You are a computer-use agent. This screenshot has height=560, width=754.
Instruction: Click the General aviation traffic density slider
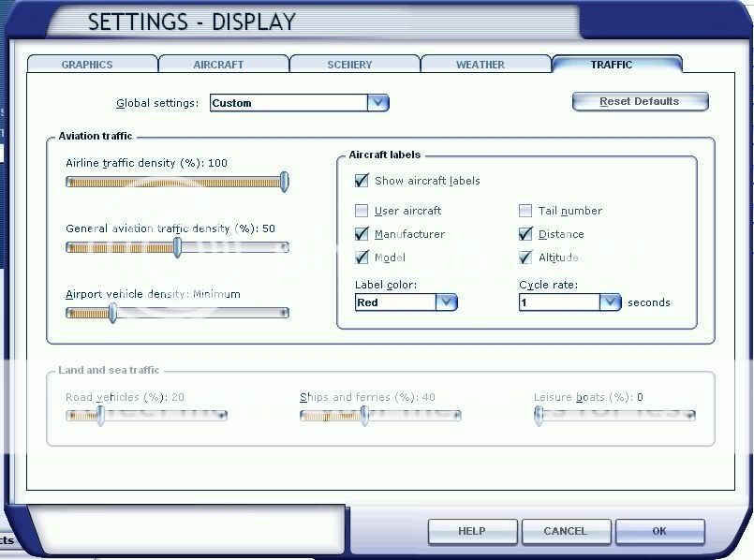[177, 247]
